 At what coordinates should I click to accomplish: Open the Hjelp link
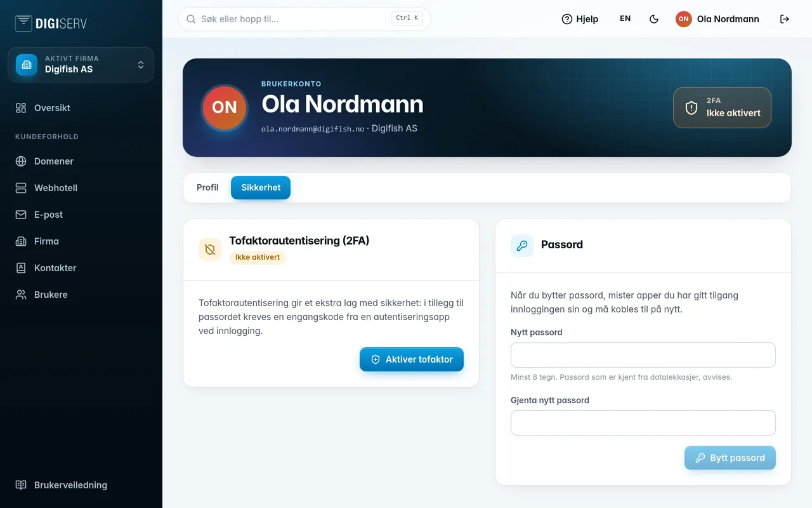[580, 19]
